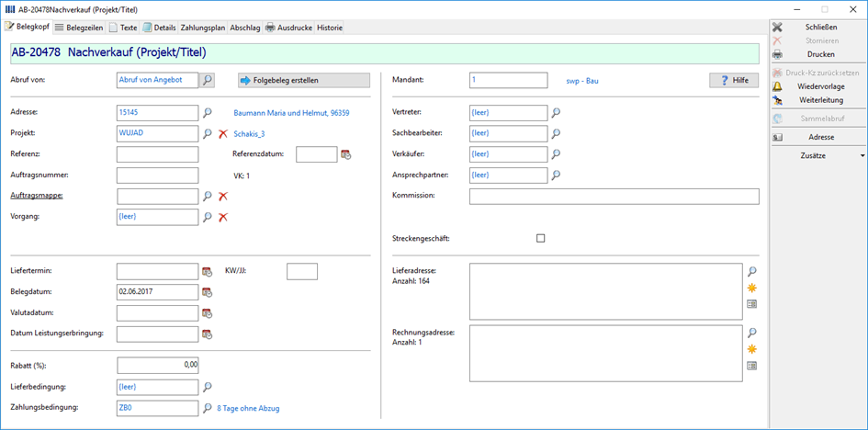The height and width of the screenshot is (430, 868).
Task: Open calendar for Datum Leistungserbringung
Action: point(207,334)
